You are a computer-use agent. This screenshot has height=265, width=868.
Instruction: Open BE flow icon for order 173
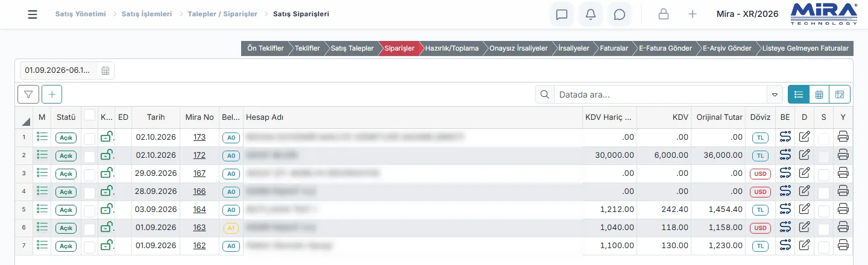tap(785, 137)
